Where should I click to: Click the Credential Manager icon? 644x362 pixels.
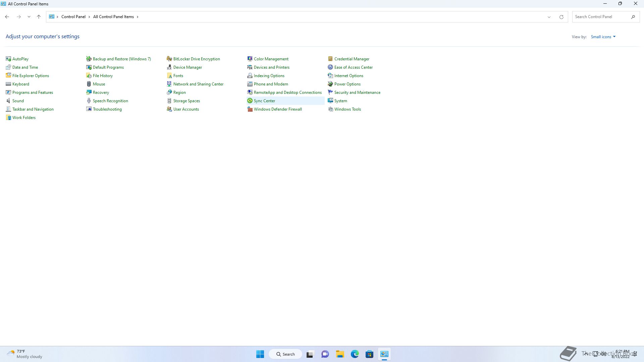click(x=330, y=59)
